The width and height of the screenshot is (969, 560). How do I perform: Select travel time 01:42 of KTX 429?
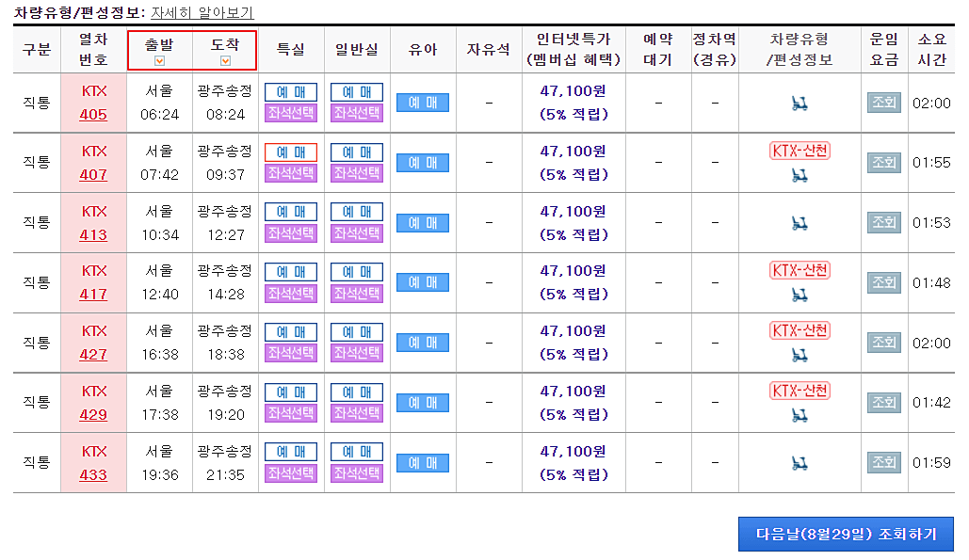[x=931, y=403]
